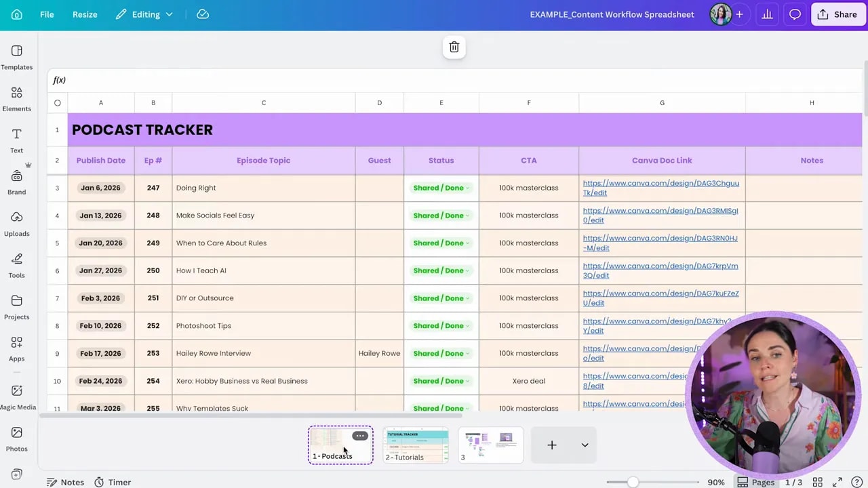Open the Elements panel
868x488 pixels.
click(x=17, y=99)
